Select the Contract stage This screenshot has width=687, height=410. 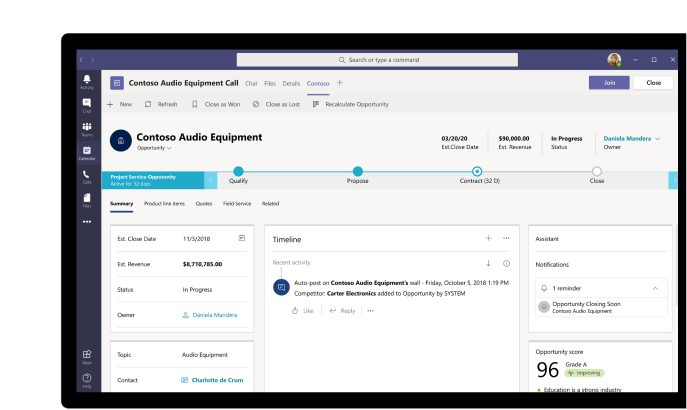point(477,171)
